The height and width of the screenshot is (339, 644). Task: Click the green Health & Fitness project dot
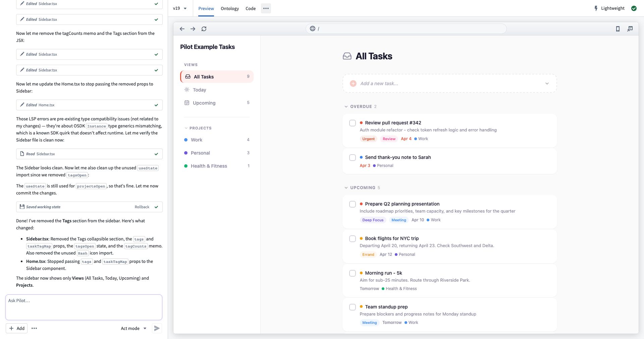coord(185,166)
